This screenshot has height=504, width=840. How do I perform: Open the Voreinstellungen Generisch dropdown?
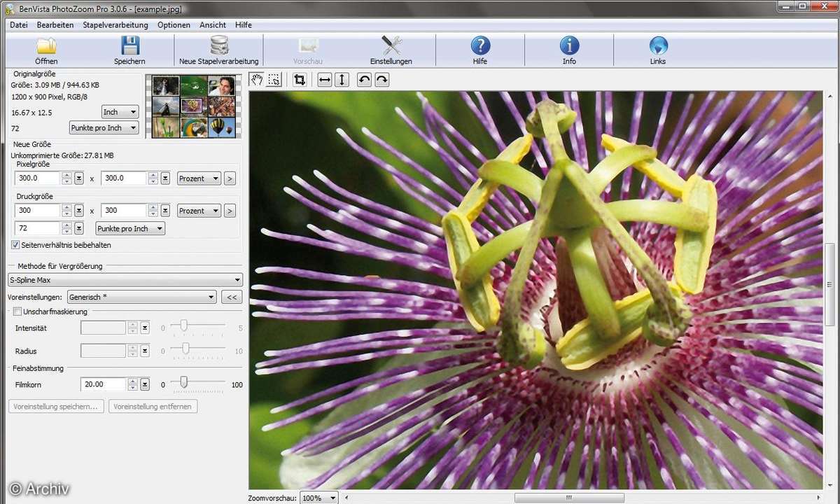(141, 297)
